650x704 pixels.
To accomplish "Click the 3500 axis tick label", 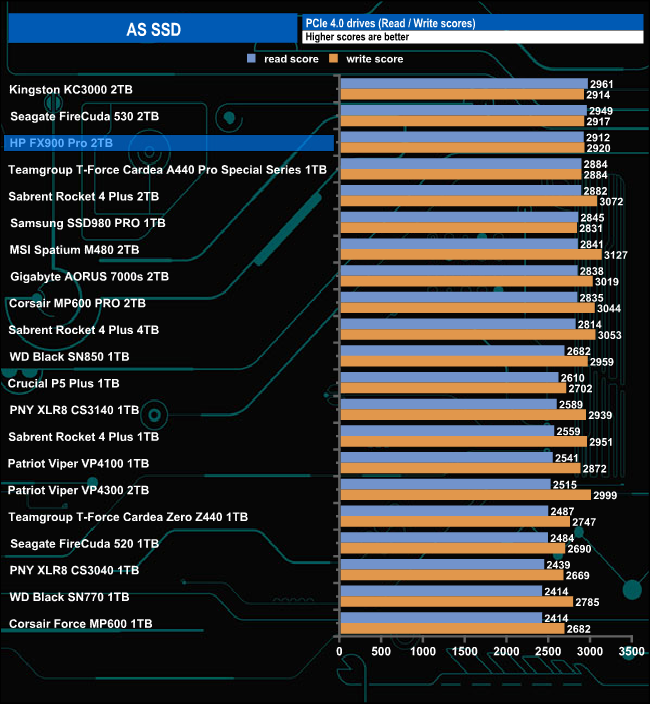I will pyautogui.click(x=632, y=651).
